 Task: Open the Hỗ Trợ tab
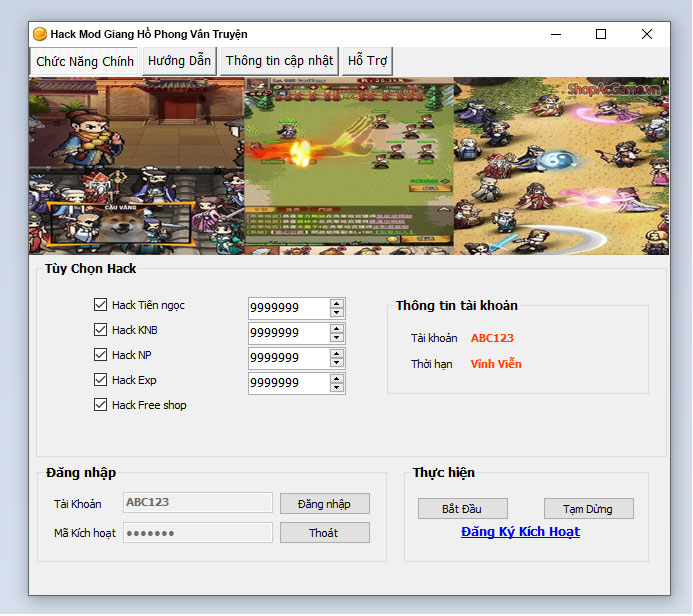click(x=367, y=61)
